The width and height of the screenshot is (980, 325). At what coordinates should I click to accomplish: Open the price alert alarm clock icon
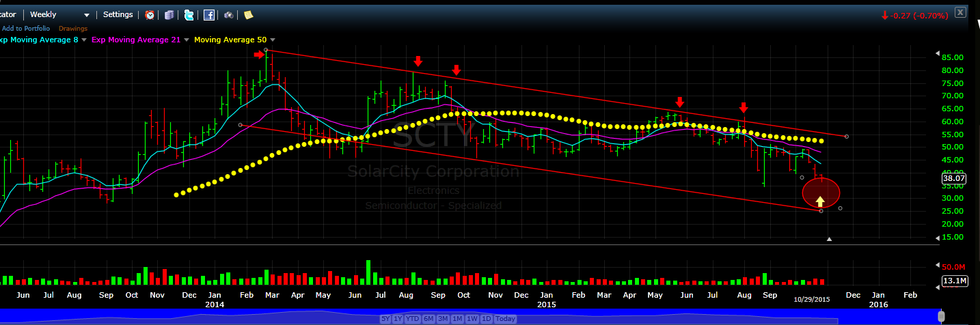coord(150,14)
